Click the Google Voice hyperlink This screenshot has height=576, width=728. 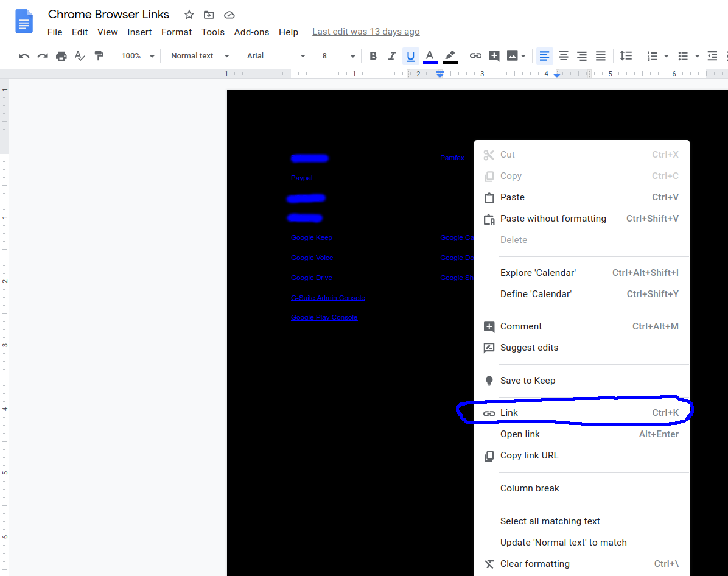click(x=312, y=258)
